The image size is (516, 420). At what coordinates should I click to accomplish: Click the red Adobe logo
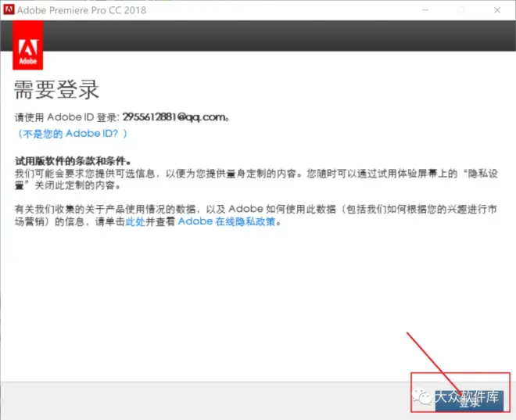[x=28, y=46]
